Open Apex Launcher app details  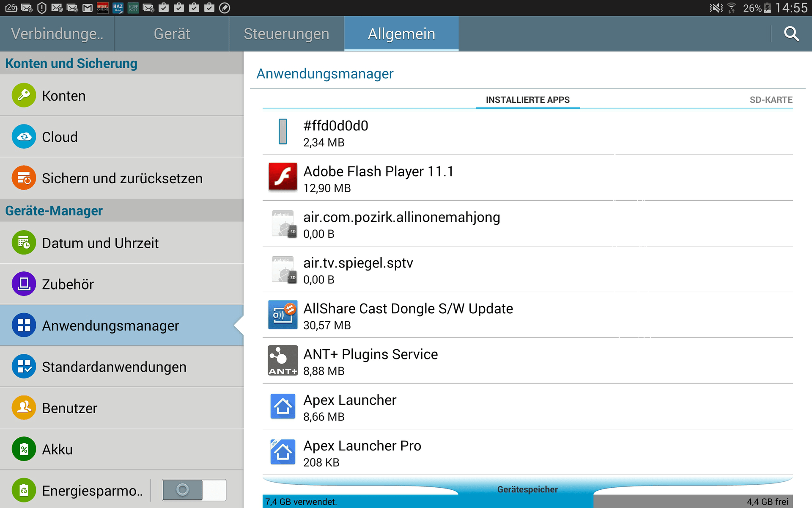(x=527, y=406)
